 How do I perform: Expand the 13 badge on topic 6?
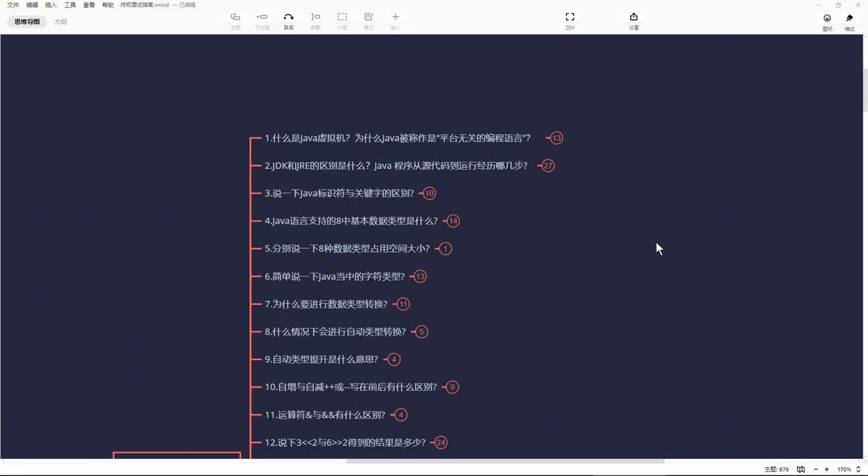[x=420, y=276]
